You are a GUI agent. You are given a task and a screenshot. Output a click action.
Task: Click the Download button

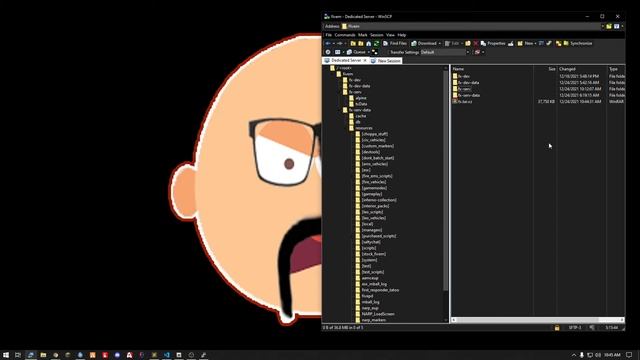click(x=424, y=43)
